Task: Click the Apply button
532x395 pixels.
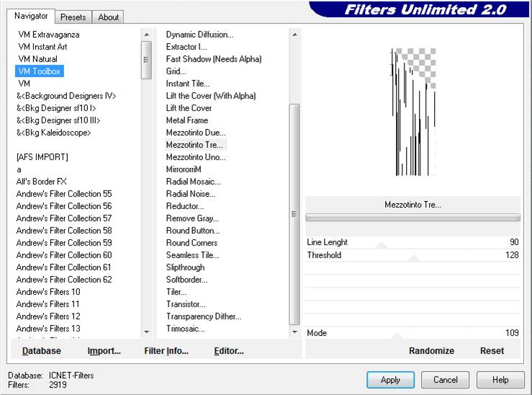Action: 390,380
